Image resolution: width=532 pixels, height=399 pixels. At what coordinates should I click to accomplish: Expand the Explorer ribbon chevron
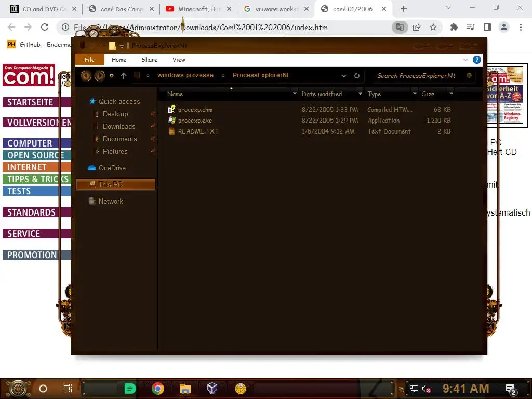(x=465, y=60)
